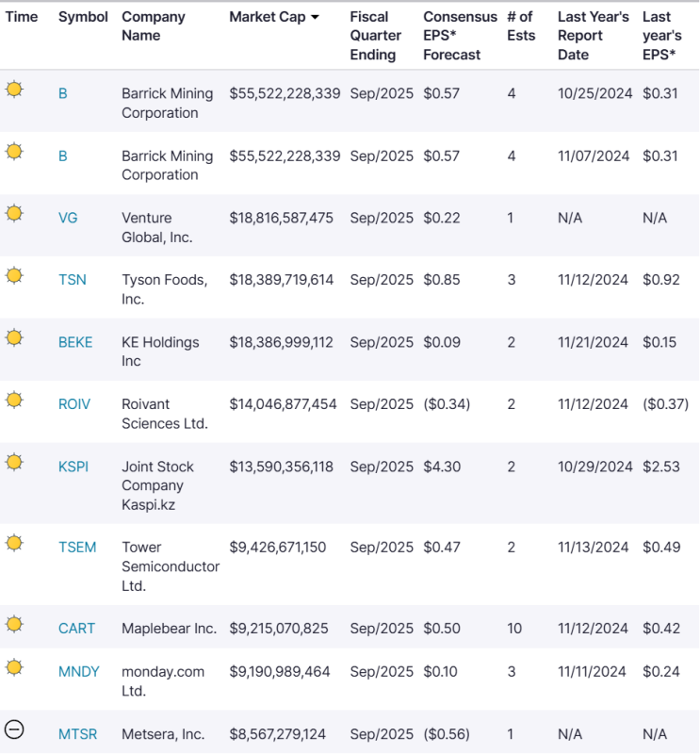Open the VG ticker symbol link
700x754 pixels.
coord(68,218)
